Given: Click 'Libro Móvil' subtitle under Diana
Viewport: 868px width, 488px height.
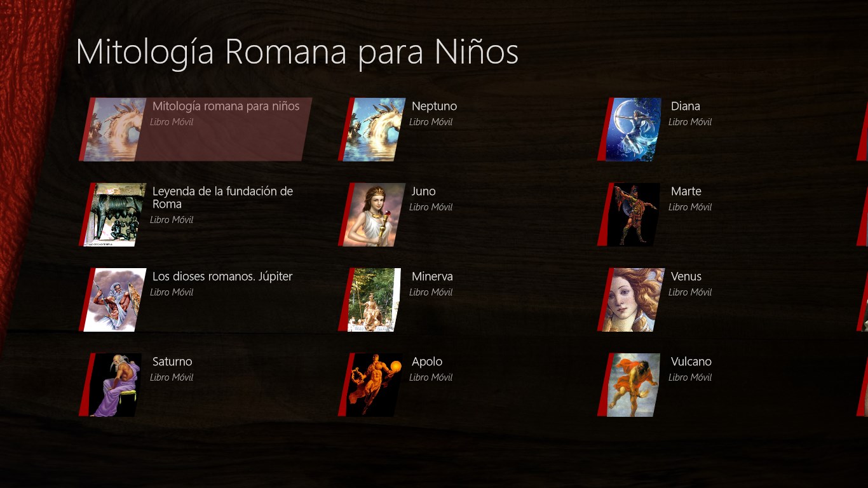Looking at the screenshot, I should click(690, 122).
